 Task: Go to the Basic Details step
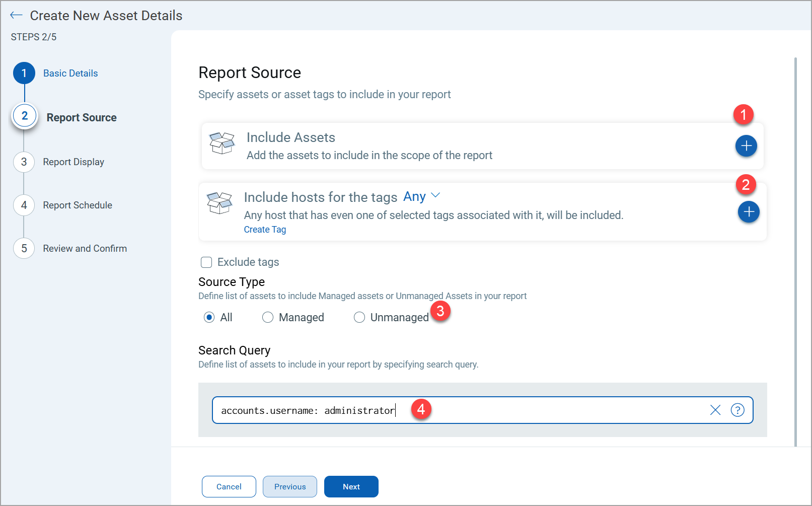(70, 74)
